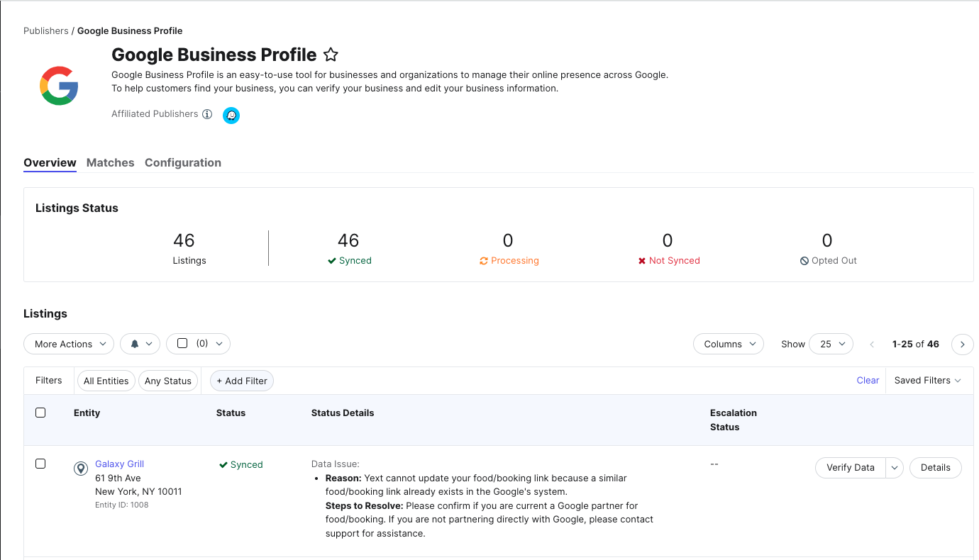Switch to the Overview tab

[50, 162]
